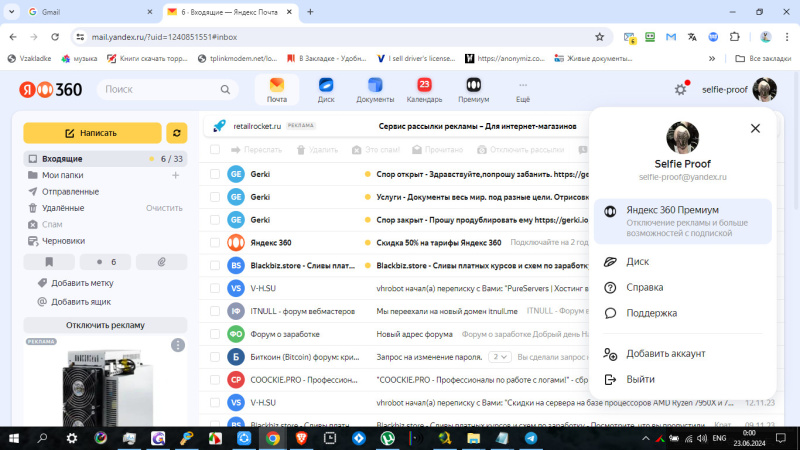Bookmark this page with star icon
800x450 pixels.
[x=599, y=37]
